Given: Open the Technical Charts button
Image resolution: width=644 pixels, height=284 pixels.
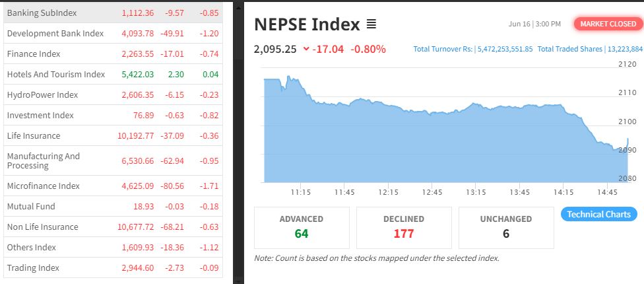Looking at the screenshot, I should 598,214.
